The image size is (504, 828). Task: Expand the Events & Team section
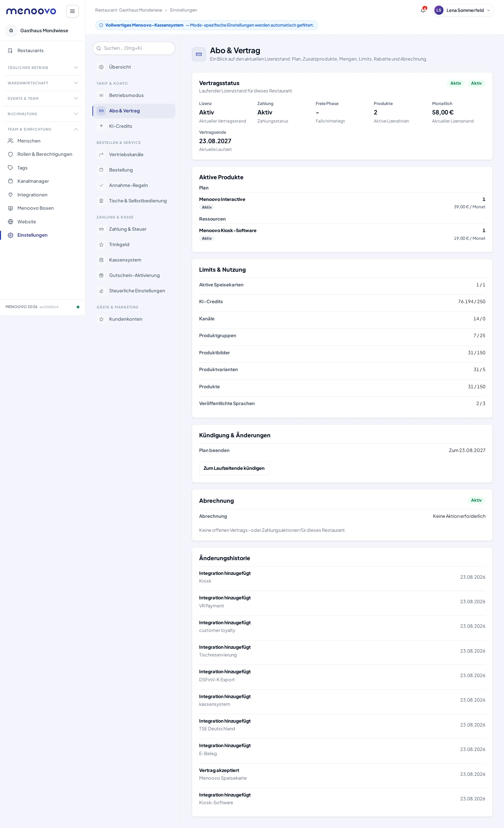tap(42, 98)
